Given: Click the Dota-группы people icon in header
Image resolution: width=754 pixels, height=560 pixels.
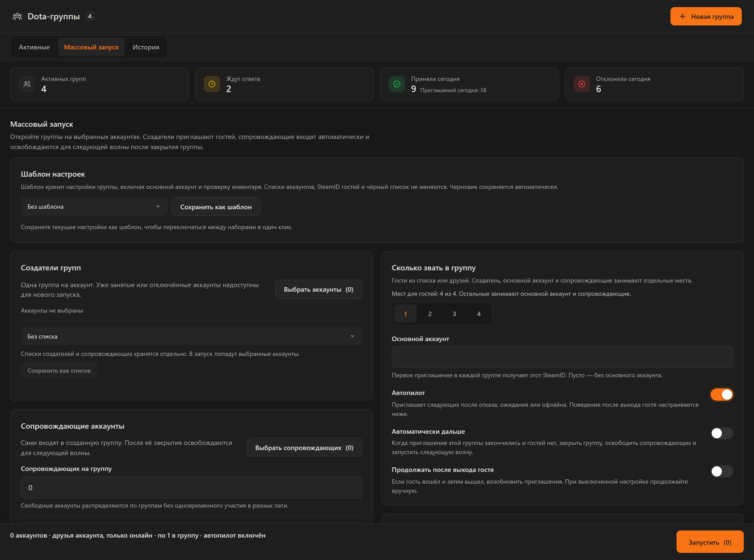Looking at the screenshot, I should pyautogui.click(x=17, y=16).
